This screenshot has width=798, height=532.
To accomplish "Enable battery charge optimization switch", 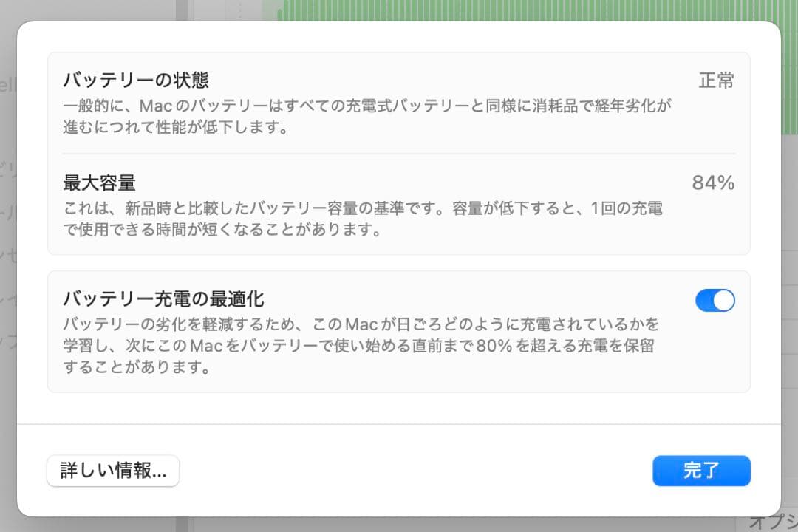I will pyautogui.click(x=715, y=300).
